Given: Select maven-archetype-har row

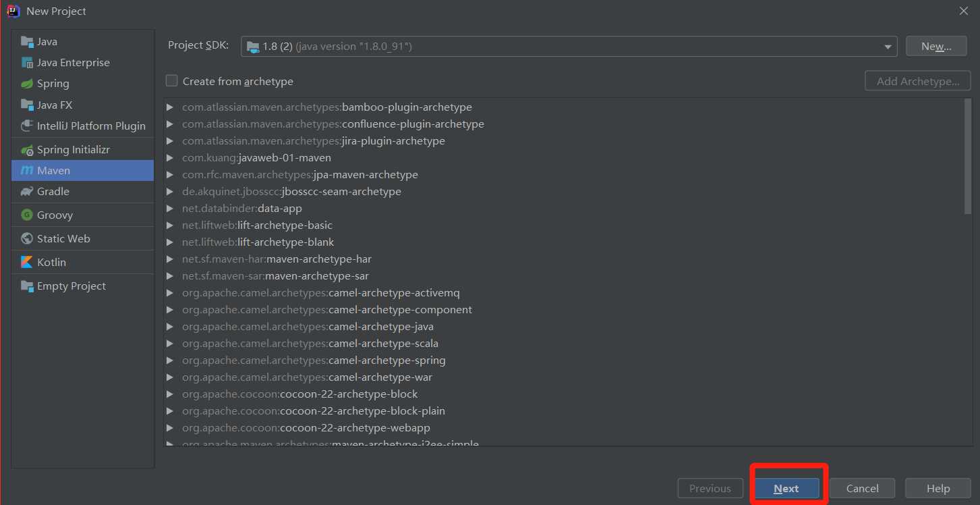Looking at the screenshot, I should click(x=564, y=259).
